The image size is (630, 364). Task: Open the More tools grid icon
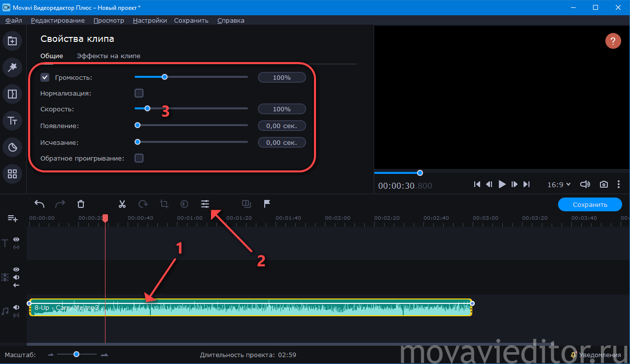pos(12,174)
